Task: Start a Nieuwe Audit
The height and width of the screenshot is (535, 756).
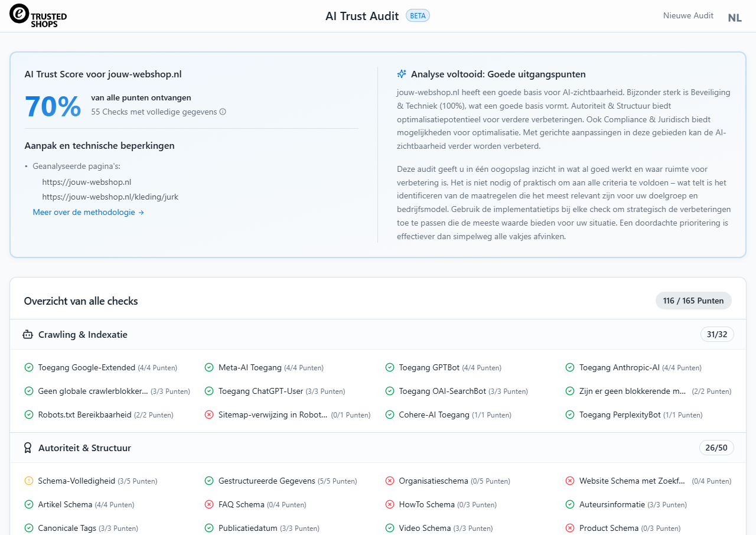Action: coord(688,16)
